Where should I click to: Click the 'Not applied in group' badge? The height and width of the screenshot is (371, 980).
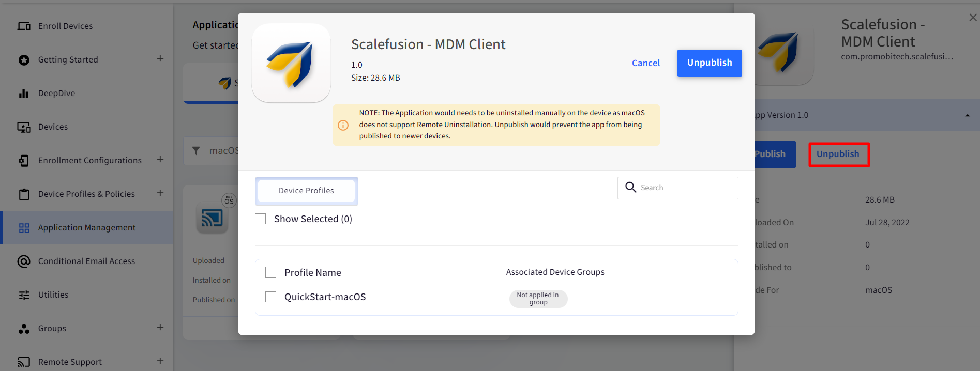pos(538,299)
